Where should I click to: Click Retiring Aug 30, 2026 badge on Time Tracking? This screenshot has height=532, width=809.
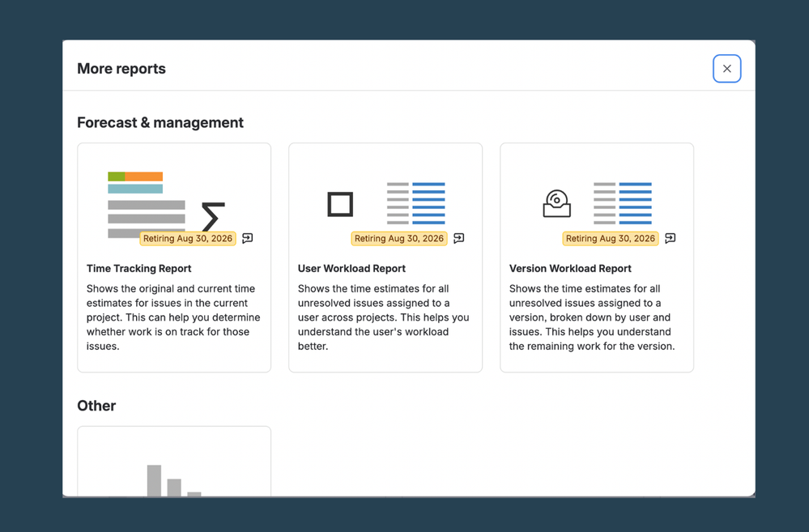click(188, 238)
